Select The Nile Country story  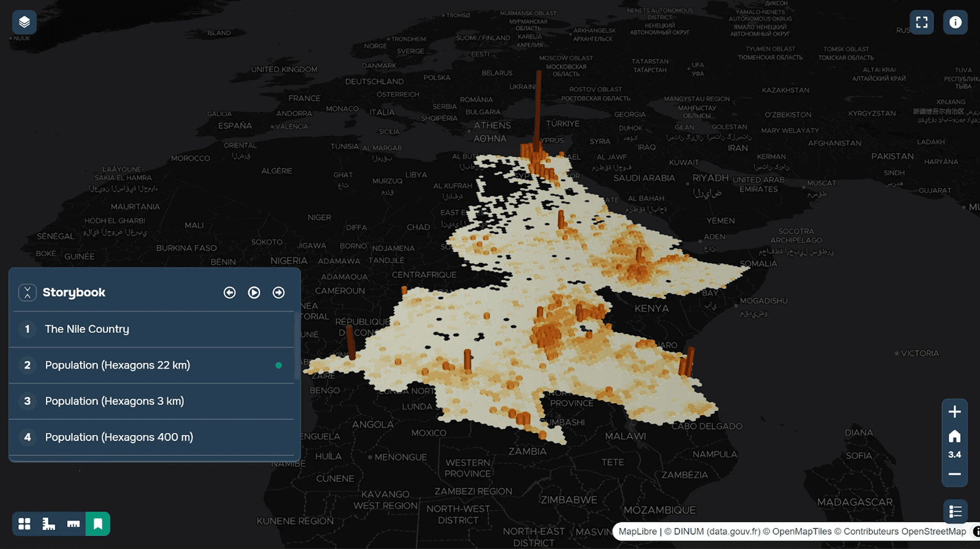[x=87, y=329]
